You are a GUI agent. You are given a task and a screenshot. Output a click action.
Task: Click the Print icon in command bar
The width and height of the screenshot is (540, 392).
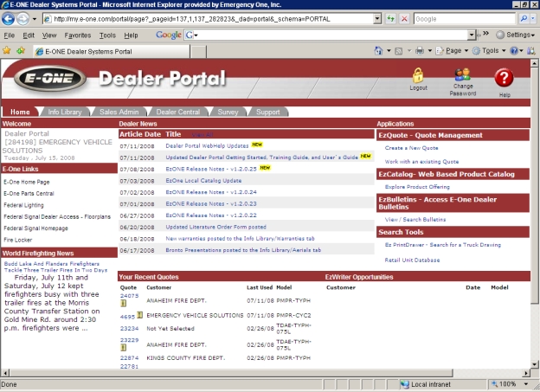tap(420, 51)
